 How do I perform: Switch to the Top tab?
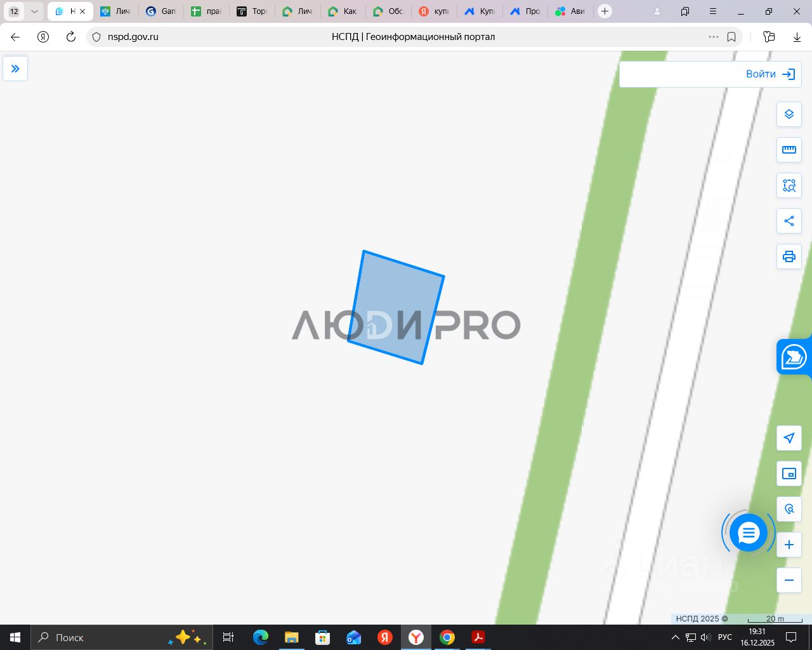(251, 11)
